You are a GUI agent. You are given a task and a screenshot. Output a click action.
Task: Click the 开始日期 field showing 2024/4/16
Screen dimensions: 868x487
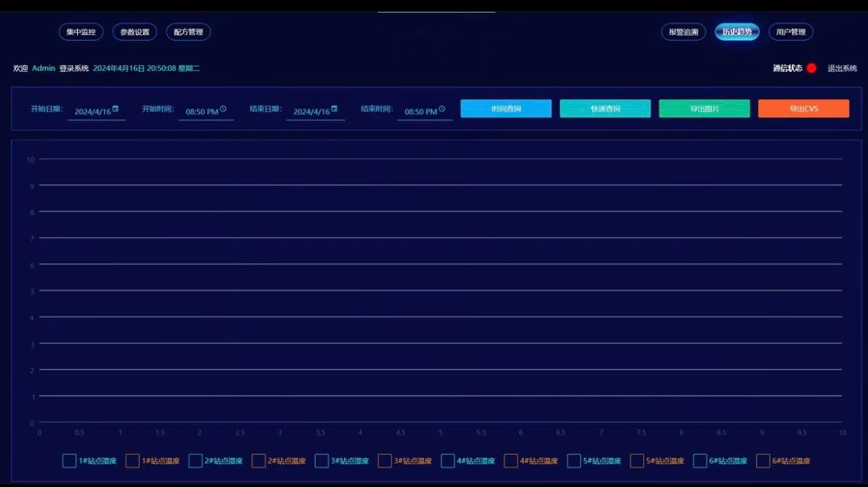click(x=96, y=111)
